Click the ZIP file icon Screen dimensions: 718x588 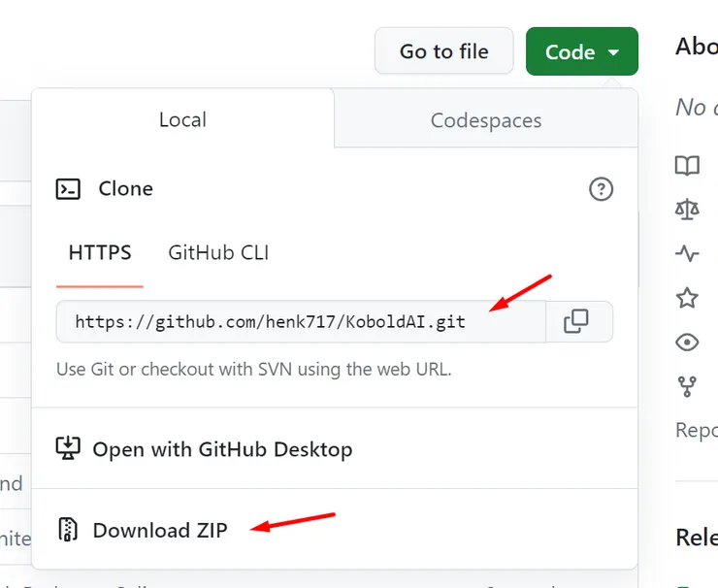[68, 530]
